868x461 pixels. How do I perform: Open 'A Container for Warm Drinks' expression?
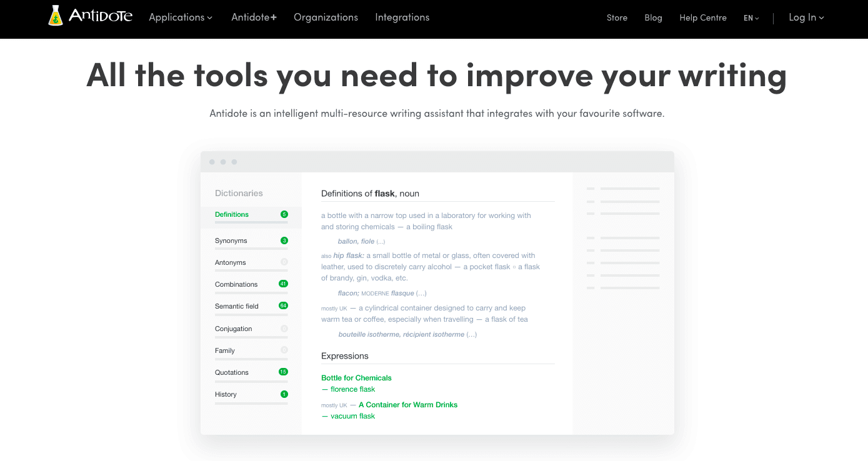408,405
